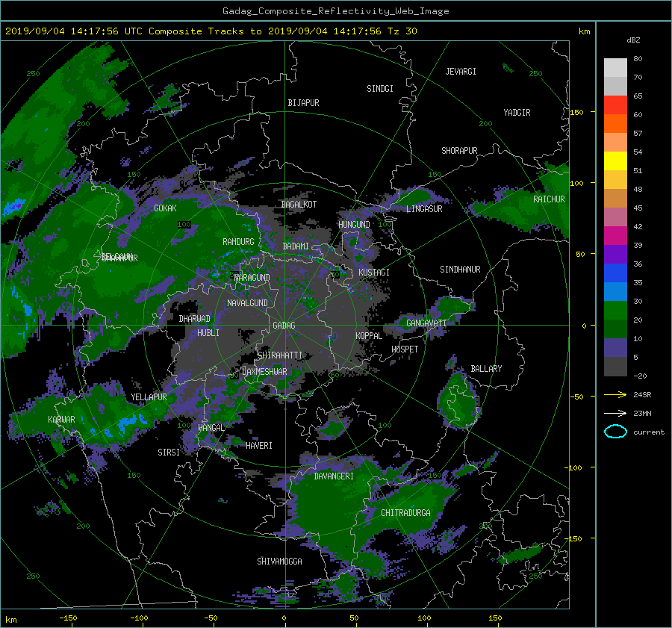Viewport: 672px width, 628px height.
Task: Select the HUNGUND city label
Action: (x=354, y=225)
